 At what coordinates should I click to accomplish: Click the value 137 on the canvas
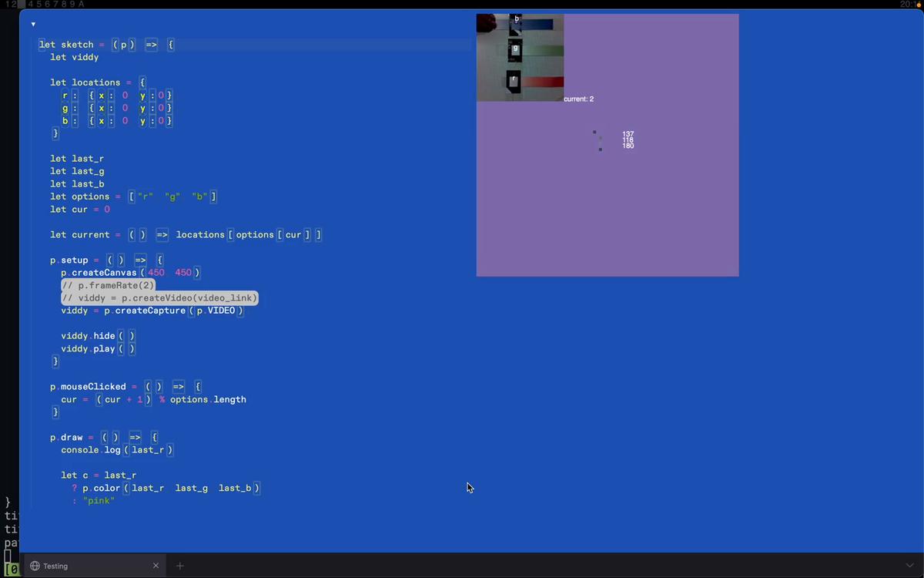pyautogui.click(x=628, y=134)
